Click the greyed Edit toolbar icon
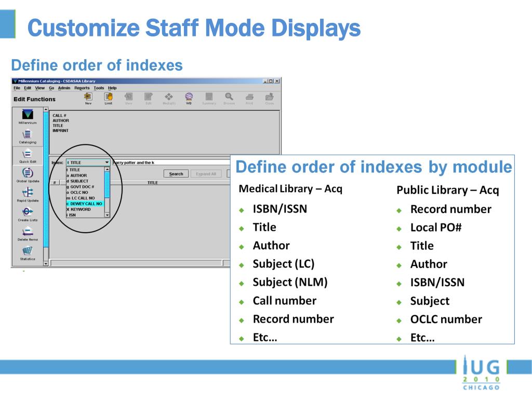 149,98
